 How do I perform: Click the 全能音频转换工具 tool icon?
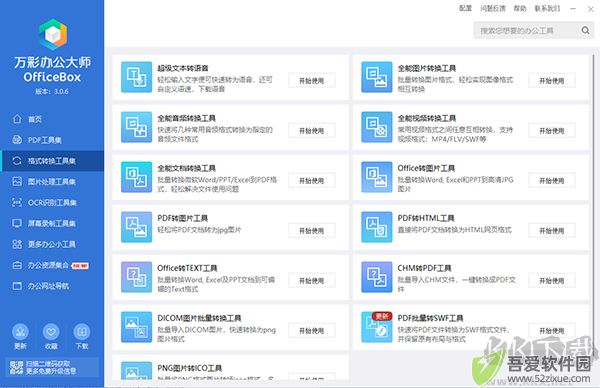click(x=136, y=127)
